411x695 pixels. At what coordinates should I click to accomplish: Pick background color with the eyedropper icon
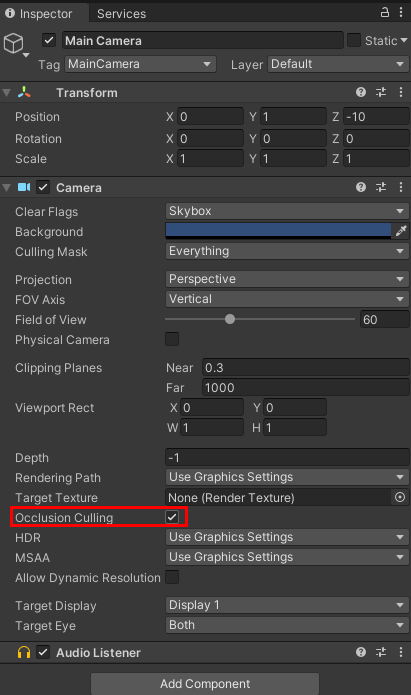tap(401, 231)
